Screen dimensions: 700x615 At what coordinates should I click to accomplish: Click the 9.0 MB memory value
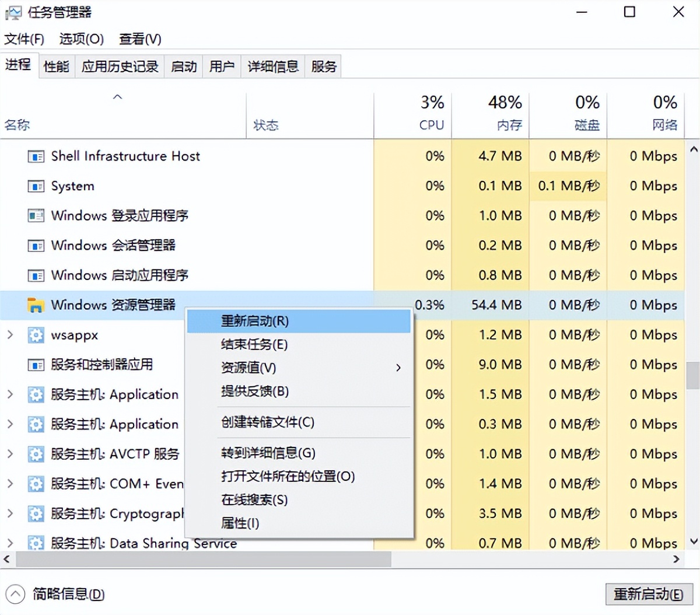click(500, 365)
